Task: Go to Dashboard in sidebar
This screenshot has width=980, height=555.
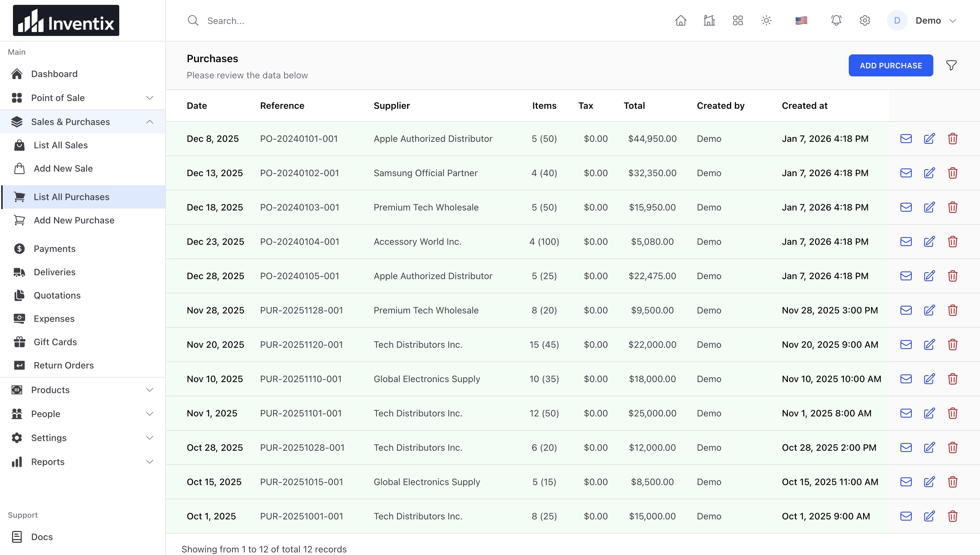Action: 82,74
